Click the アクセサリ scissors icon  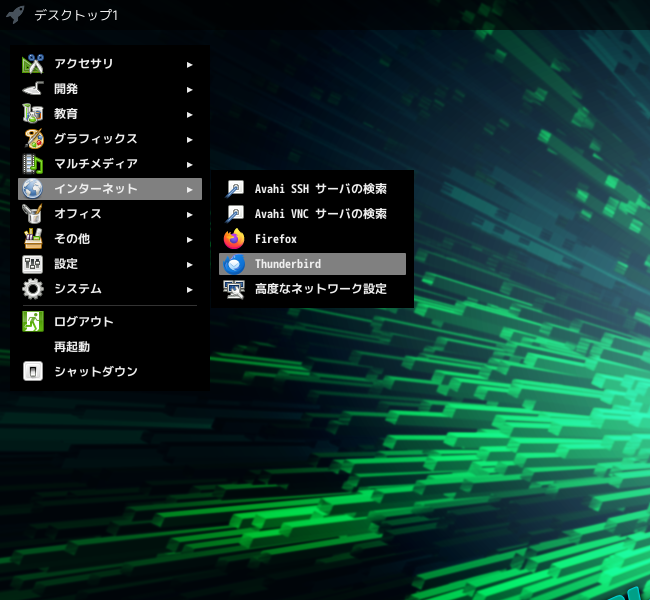click(33, 64)
